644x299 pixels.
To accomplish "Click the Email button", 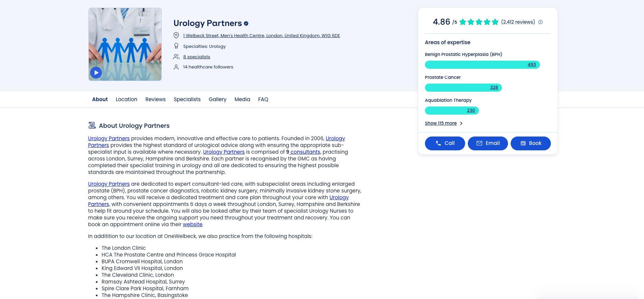I will point(488,143).
